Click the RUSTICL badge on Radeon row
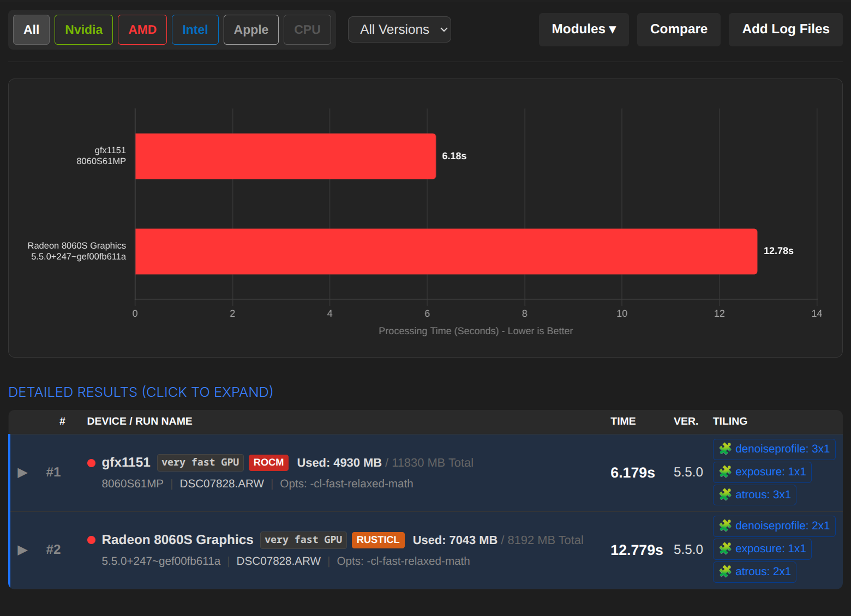This screenshot has width=851, height=616. click(378, 540)
